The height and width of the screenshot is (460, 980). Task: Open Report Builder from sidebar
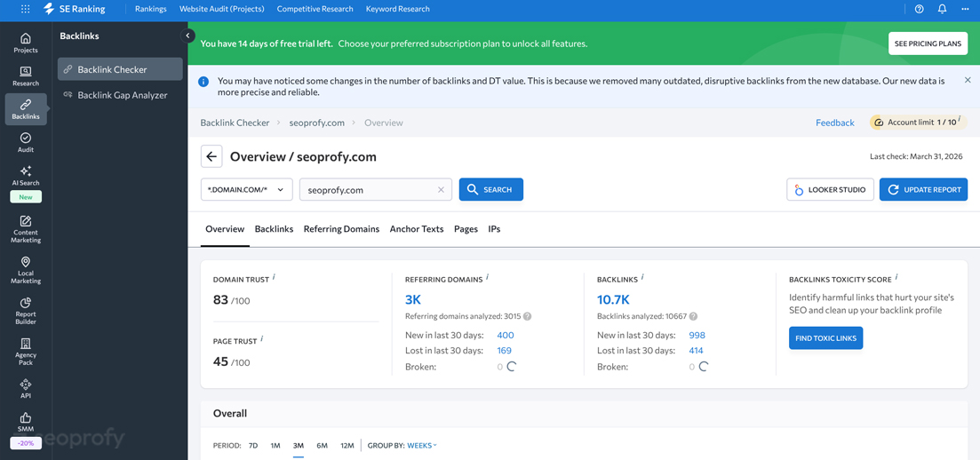click(x=26, y=310)
